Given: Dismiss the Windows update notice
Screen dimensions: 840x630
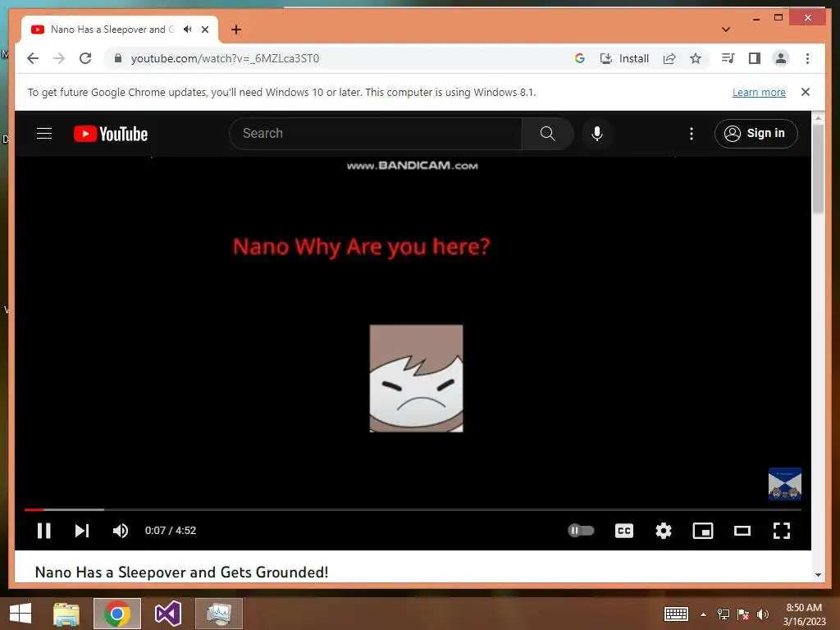Looking at the screenshot, I should 806,92.
